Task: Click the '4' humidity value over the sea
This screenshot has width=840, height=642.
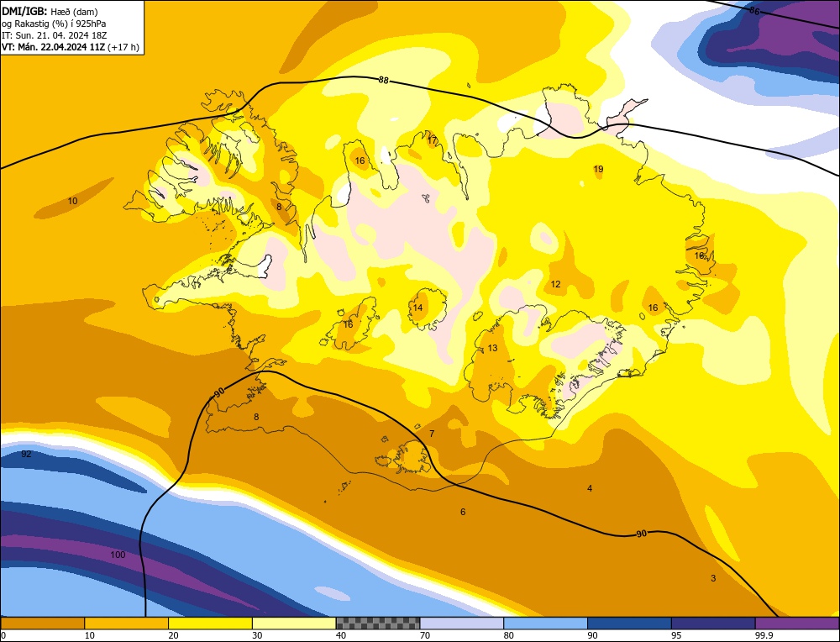Action: (590, 488)
